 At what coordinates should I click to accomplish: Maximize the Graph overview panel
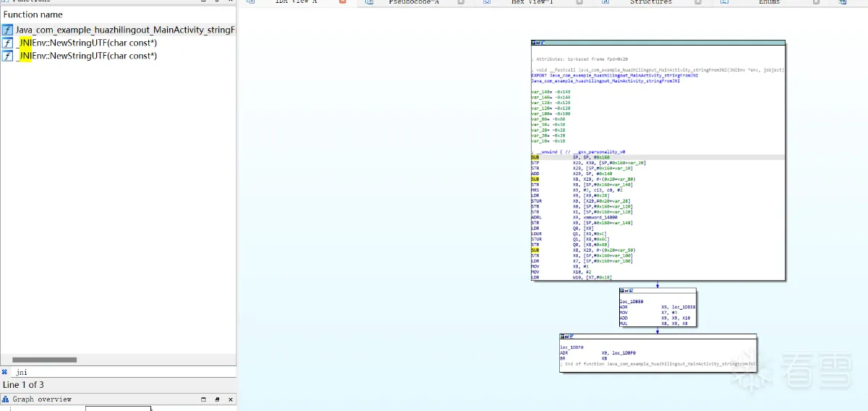tap(203, 399)
